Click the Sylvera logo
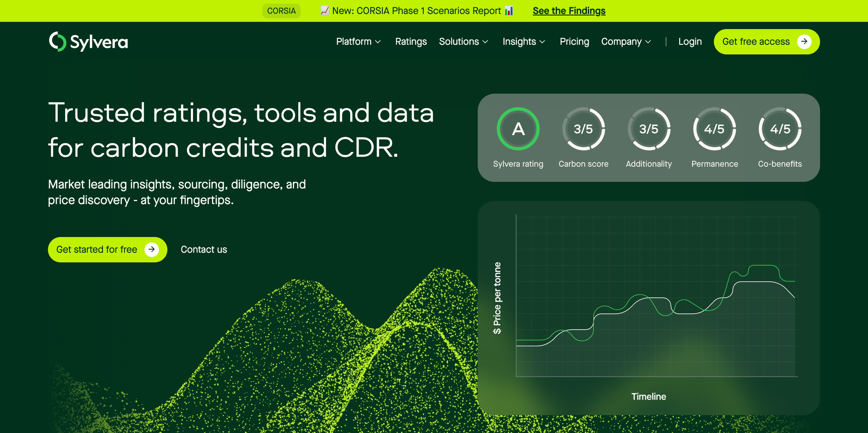 89,42
